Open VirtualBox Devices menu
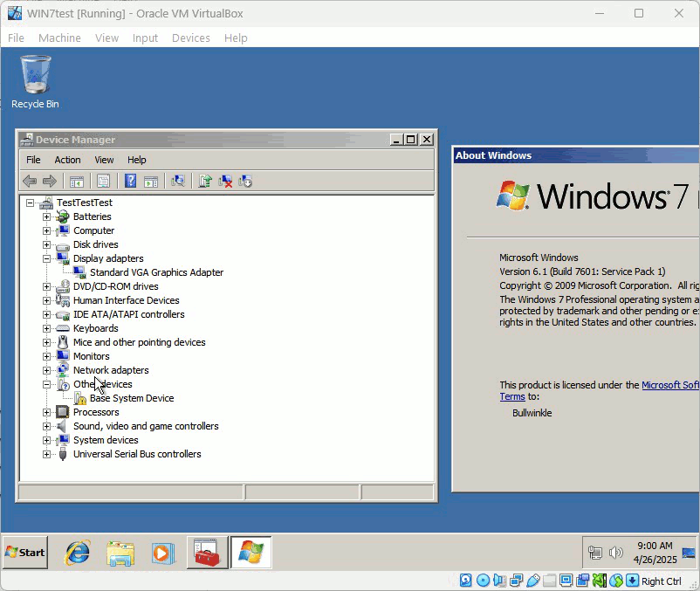Image resolution: width=700 pixels, height=591 pixels. (x=190, y=38)
